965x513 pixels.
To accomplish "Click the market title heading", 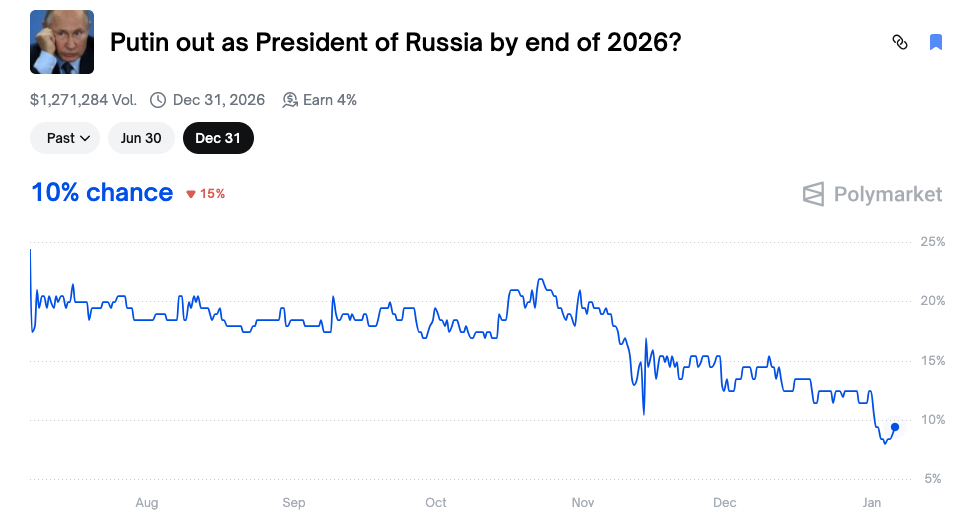I will point(396,43).
